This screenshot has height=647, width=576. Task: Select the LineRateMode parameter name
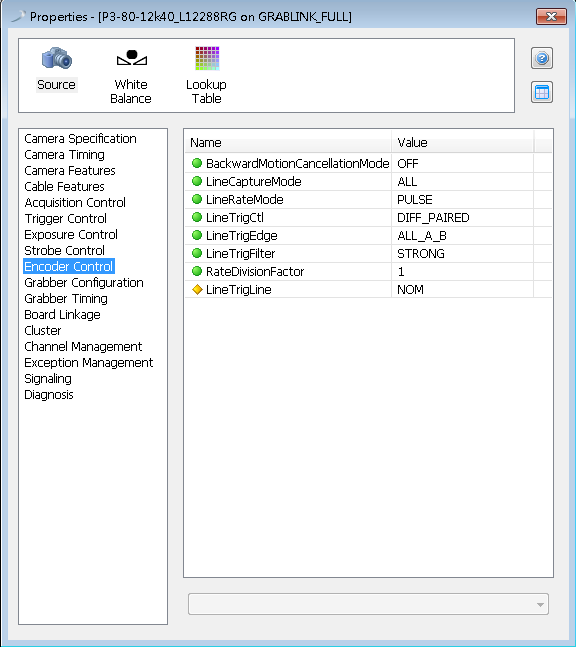coord(245,200)
